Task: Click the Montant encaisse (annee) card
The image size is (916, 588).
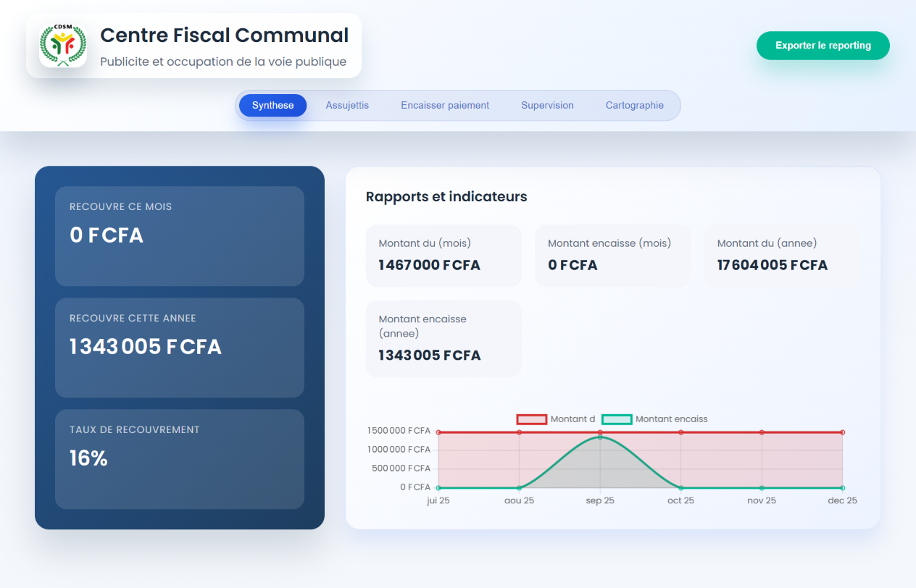Action: (x=444, y=338)
